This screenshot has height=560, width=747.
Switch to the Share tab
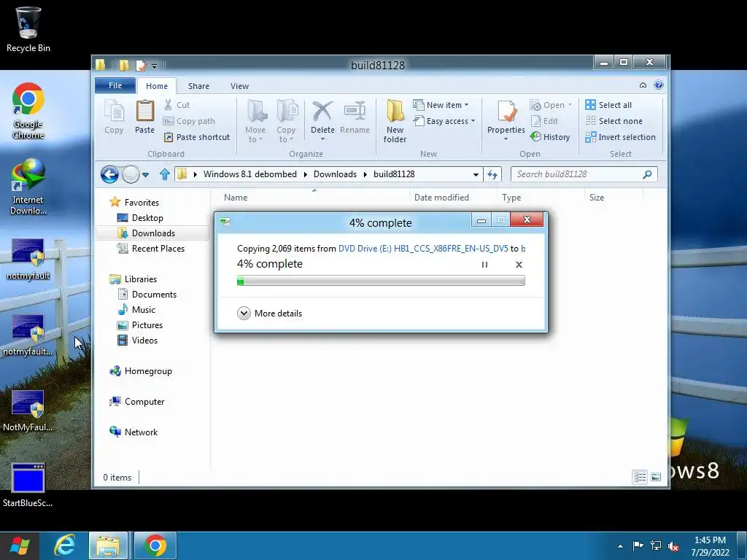(198, 86)
